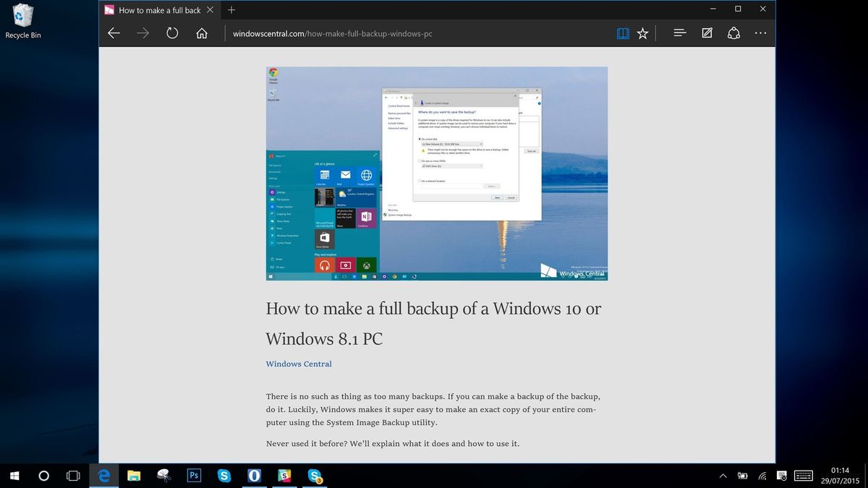Go to the browser home page

202,33
